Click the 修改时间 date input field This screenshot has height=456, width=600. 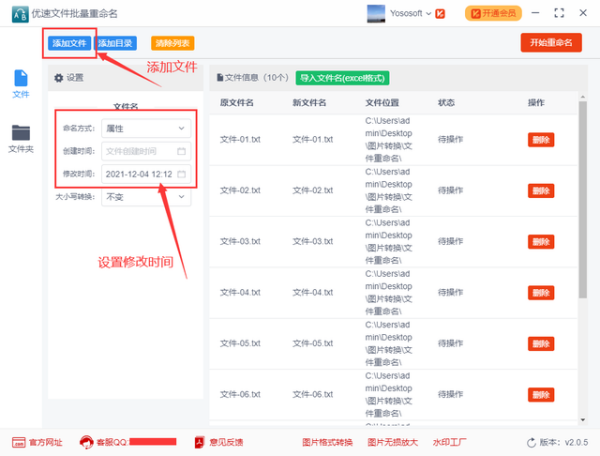[x=138, y=174]
